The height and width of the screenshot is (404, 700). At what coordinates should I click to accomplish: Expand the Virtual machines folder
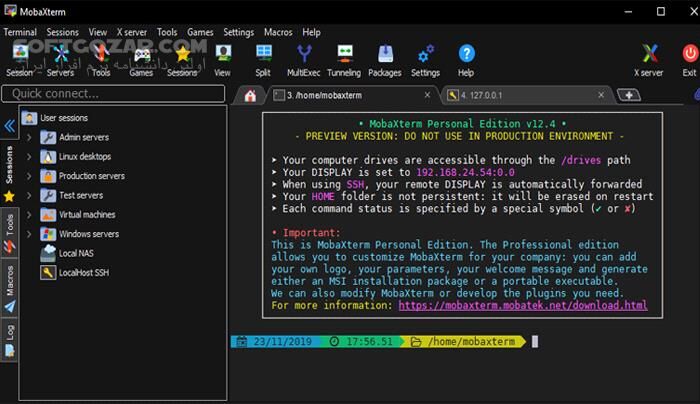point(29,215)
